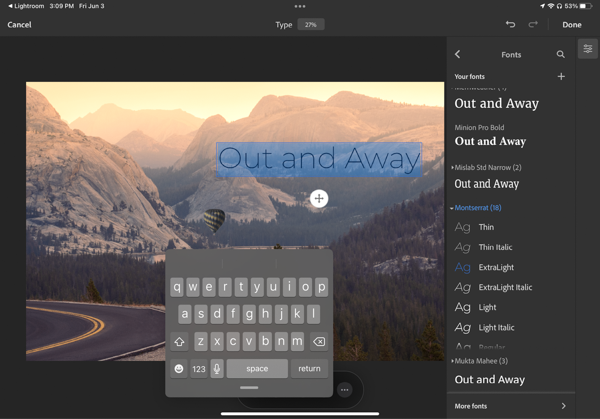Undo the last action
The image size is (600, 419).
[x=510, y=24]
